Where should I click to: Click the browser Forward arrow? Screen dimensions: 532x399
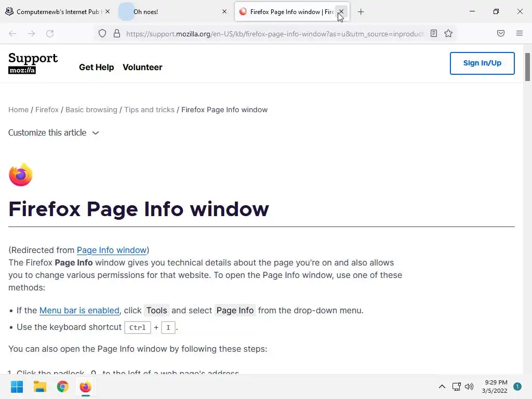click(31, 34)
